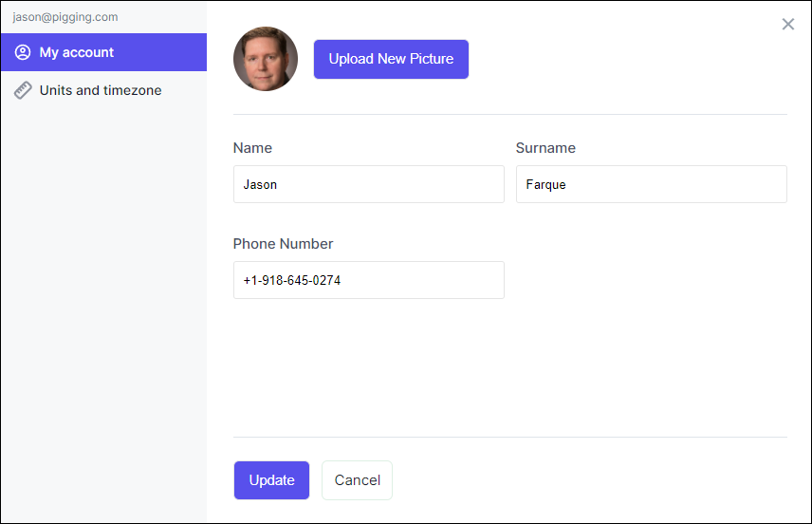Click the Name field label
Image resolution: width=812 pixels, height=524 pixels.
click(x=252, y=148)
